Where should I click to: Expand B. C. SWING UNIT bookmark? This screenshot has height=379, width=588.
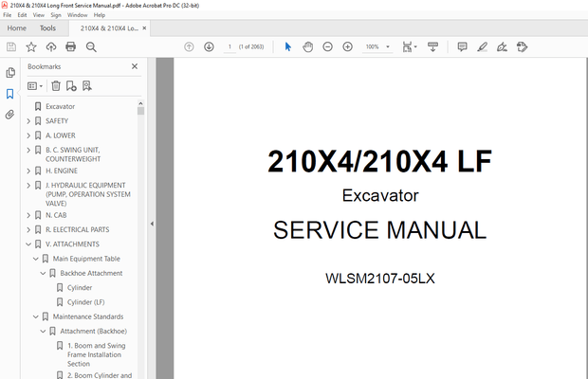28,150
